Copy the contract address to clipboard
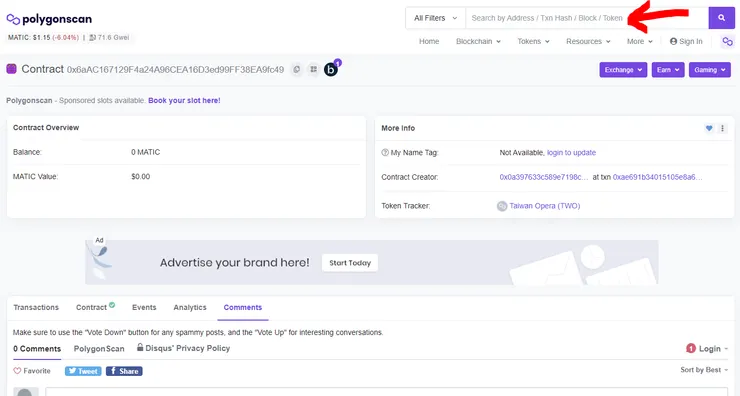The width and height of the screenshot is (740, 396). [x=296, y=69]
